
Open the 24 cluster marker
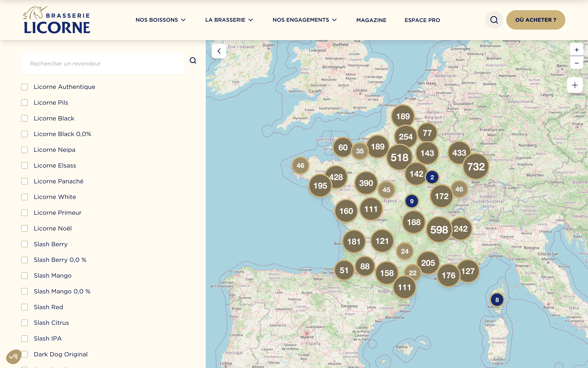pos(405,251)
